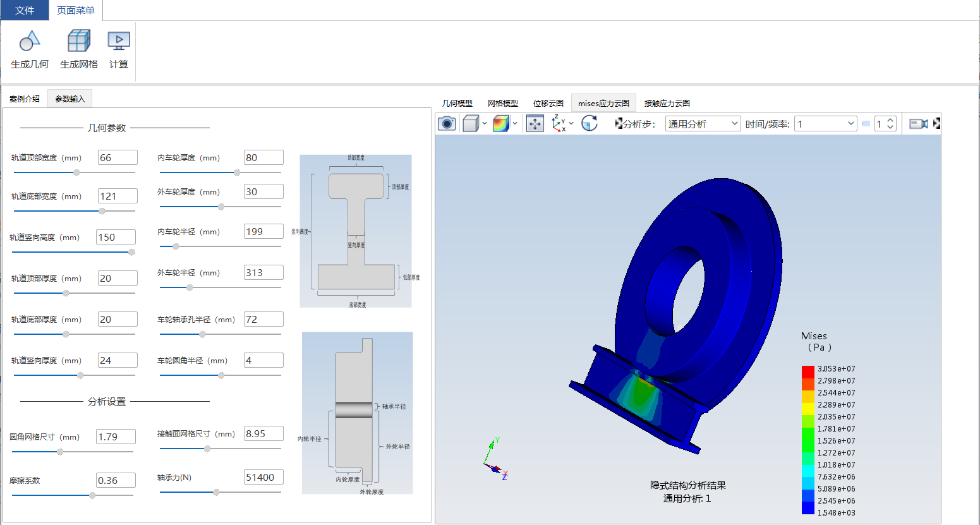Open the XYZ axis orientation dropdown
The height and width of the screenshot is (525, 980).
coord(571,124)
